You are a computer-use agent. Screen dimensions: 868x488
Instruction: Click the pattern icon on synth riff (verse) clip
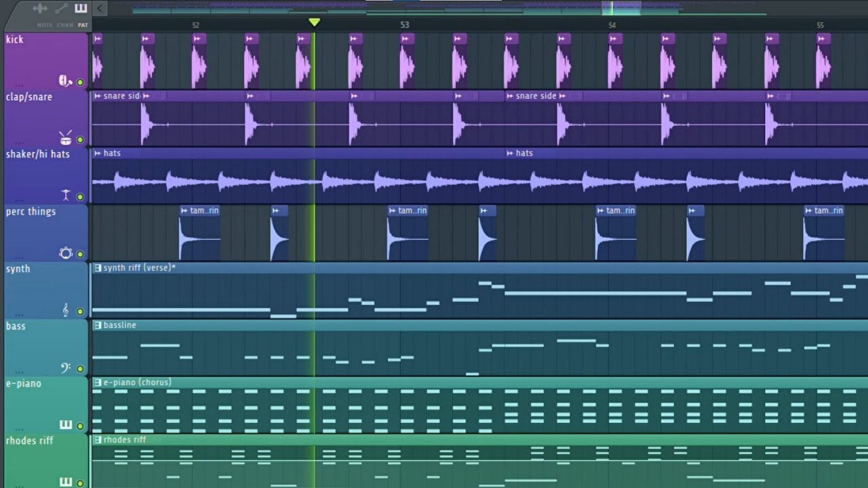(98, 268)
